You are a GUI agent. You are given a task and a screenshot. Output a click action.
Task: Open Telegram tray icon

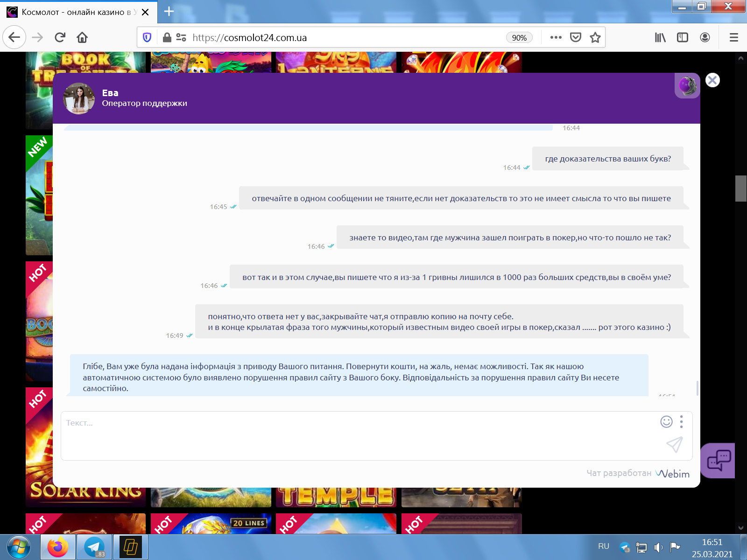[x=625, y=547]
